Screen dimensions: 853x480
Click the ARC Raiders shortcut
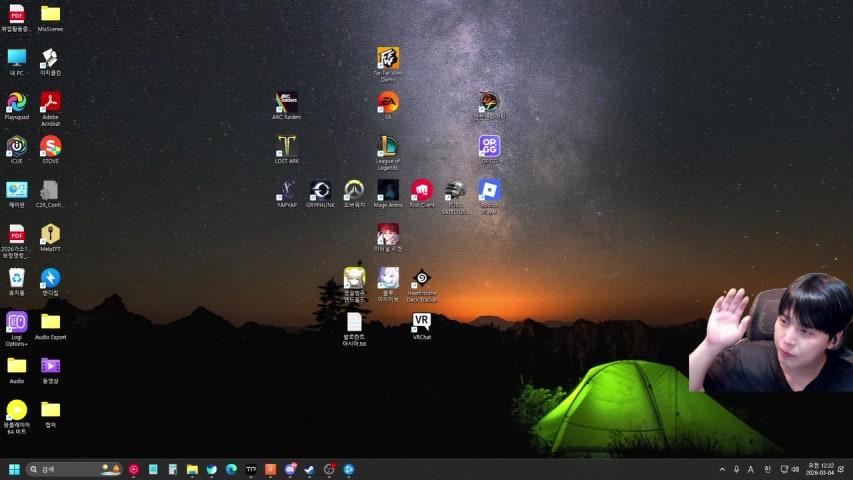click(286, 103)
